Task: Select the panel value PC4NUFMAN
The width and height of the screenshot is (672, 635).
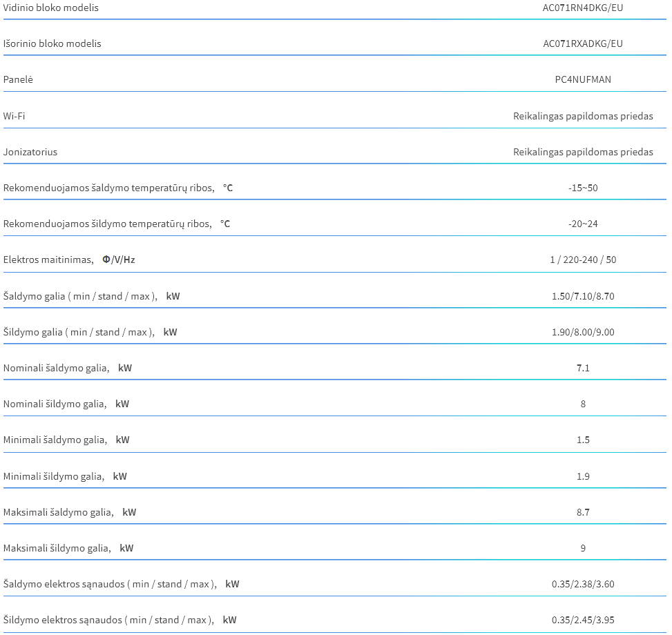Action: [x=583, y=79]
